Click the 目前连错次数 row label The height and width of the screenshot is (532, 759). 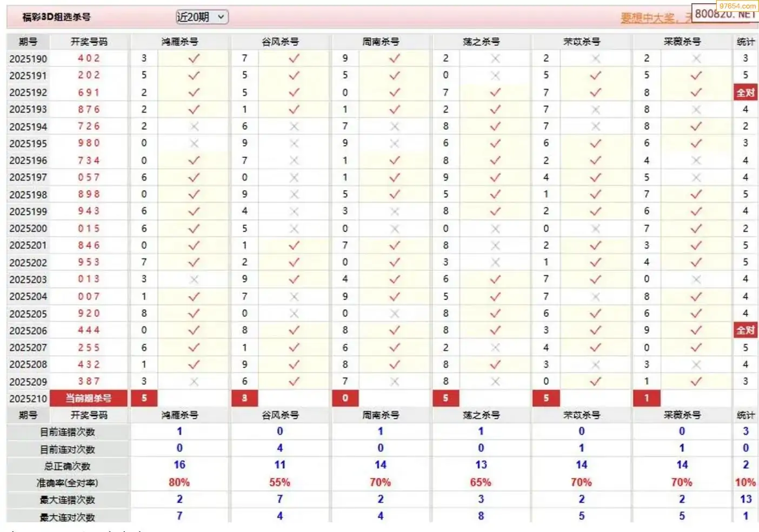pos(68,433)
